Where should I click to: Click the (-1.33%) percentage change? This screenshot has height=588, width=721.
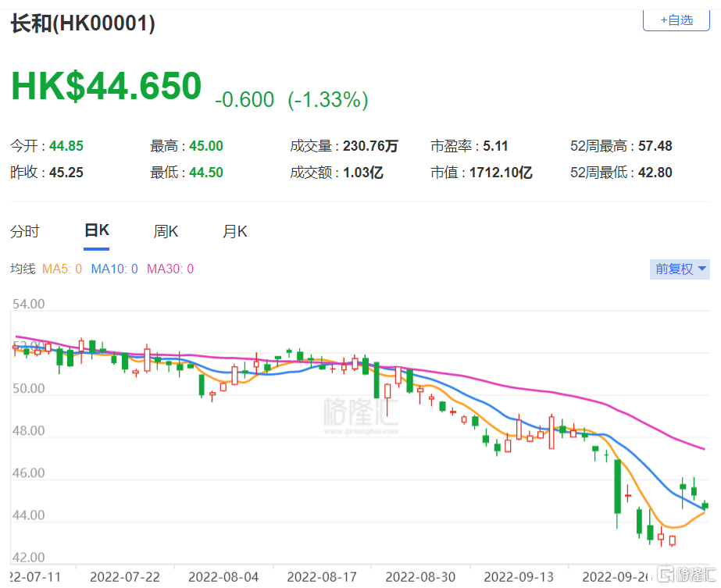coord(328,100)
